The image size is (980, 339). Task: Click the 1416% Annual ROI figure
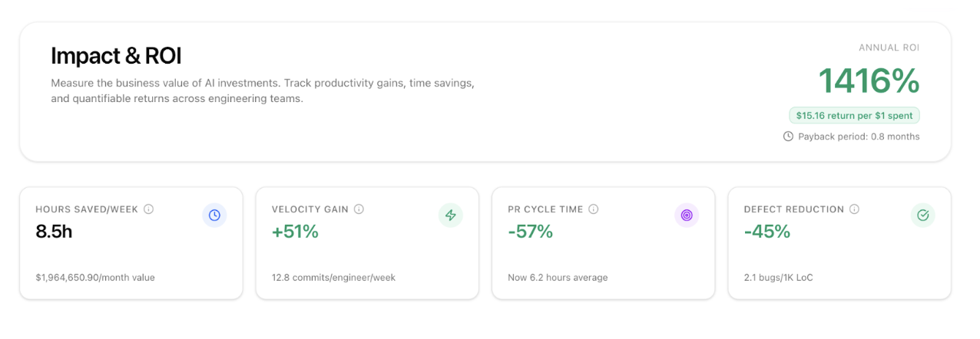point(869,81)
